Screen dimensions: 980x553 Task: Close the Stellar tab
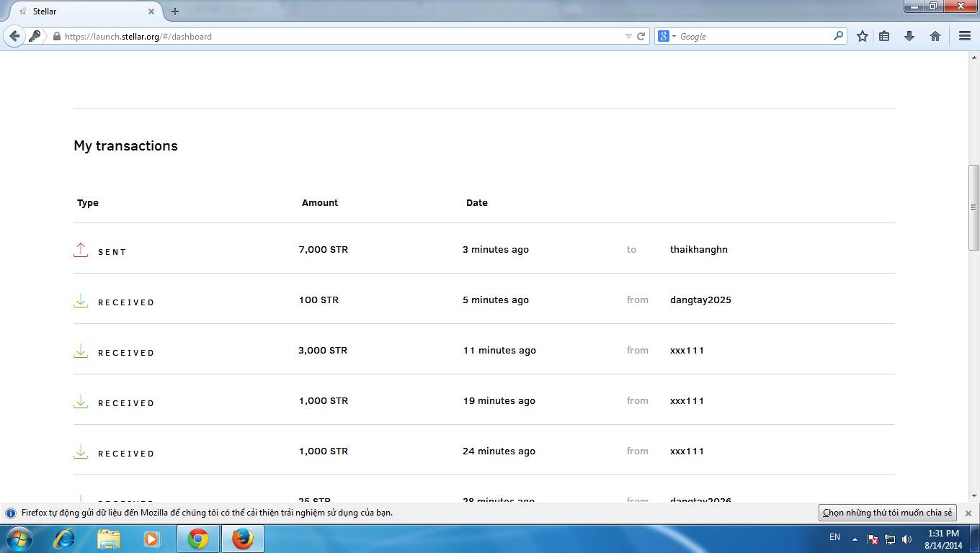[151, 12]
